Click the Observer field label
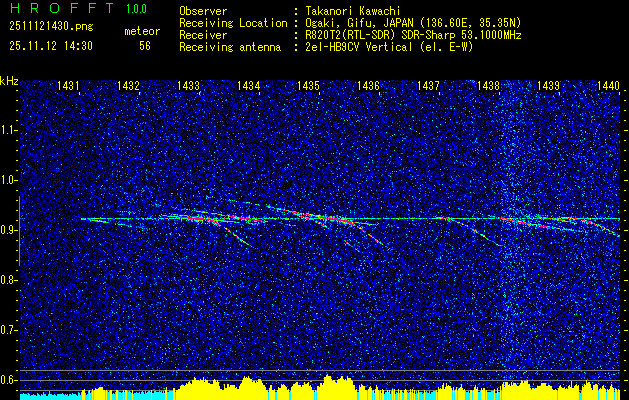 pyautogui.click(x=203, y=11)
